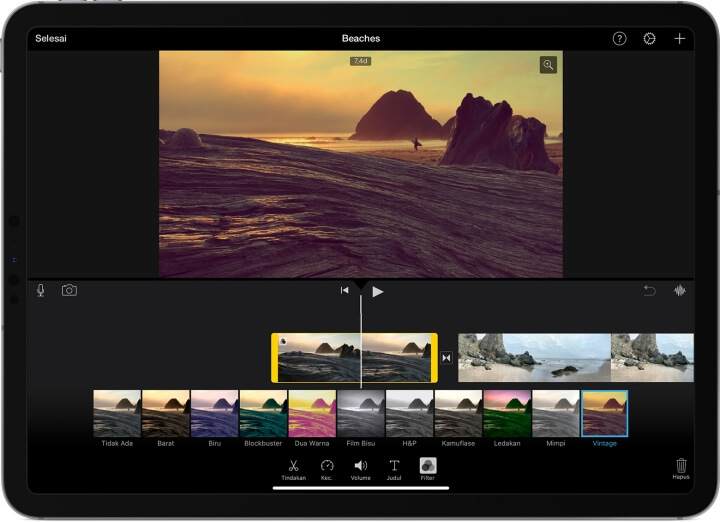Click the video preview viewer
This screenshot has width=720, height=522.
361,164
